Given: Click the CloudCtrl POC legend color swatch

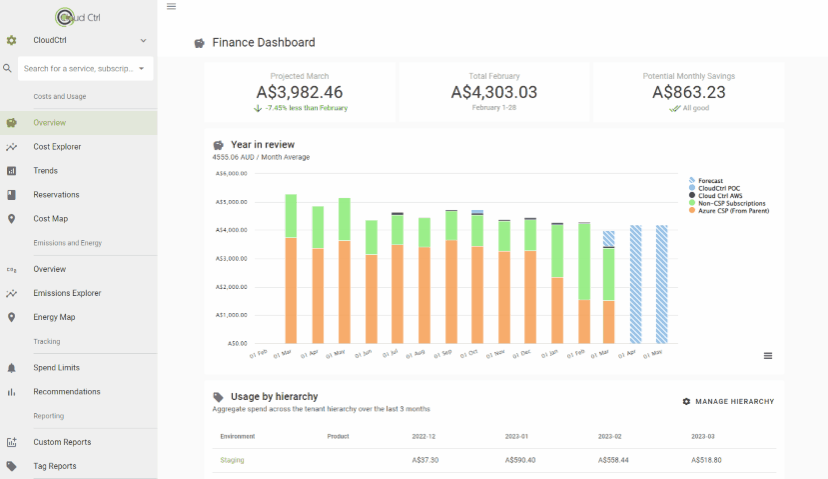Looking at the screenshot, I should (692, 188).
